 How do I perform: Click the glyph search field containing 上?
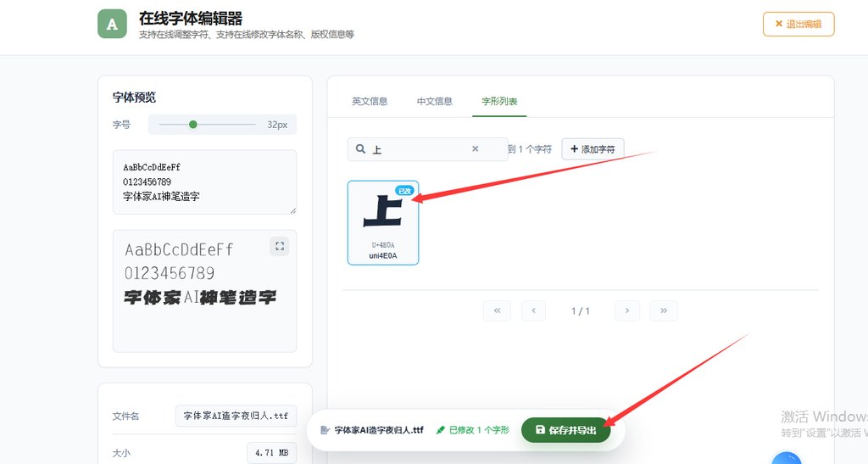[x=427, y=149]
